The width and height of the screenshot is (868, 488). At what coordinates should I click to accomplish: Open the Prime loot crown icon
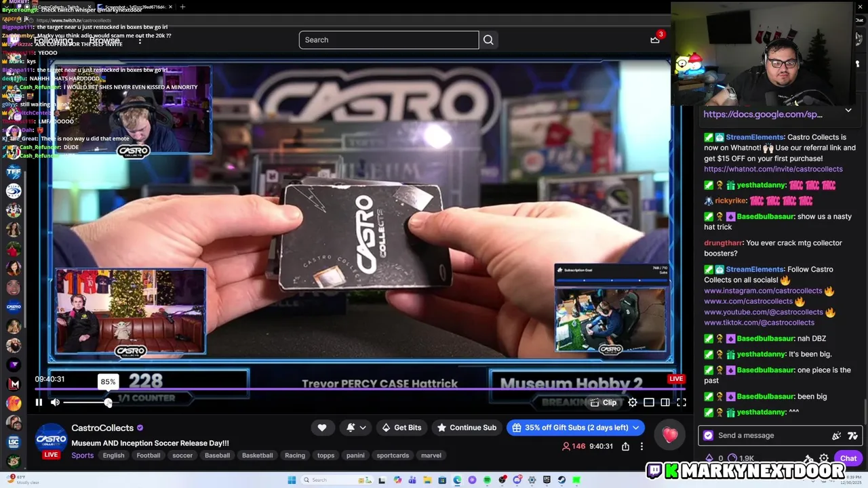coord(655,39)
